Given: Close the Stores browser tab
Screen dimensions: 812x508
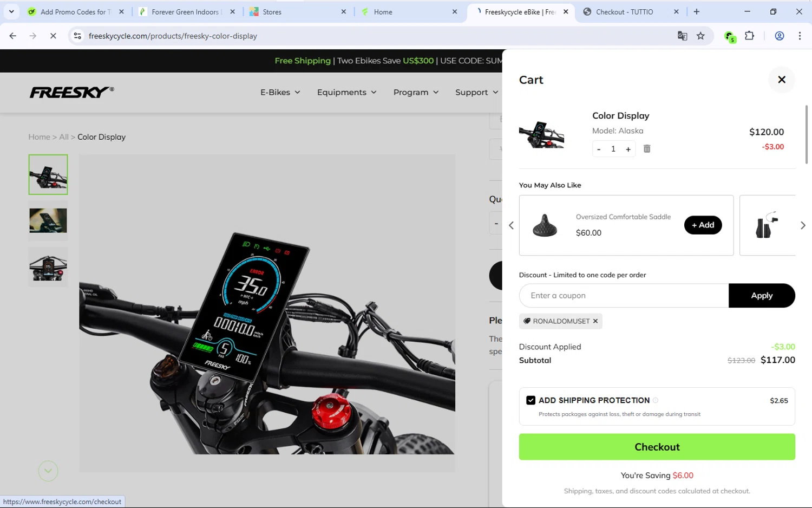Looking at the screenshot, I should (x=343, y=12).
